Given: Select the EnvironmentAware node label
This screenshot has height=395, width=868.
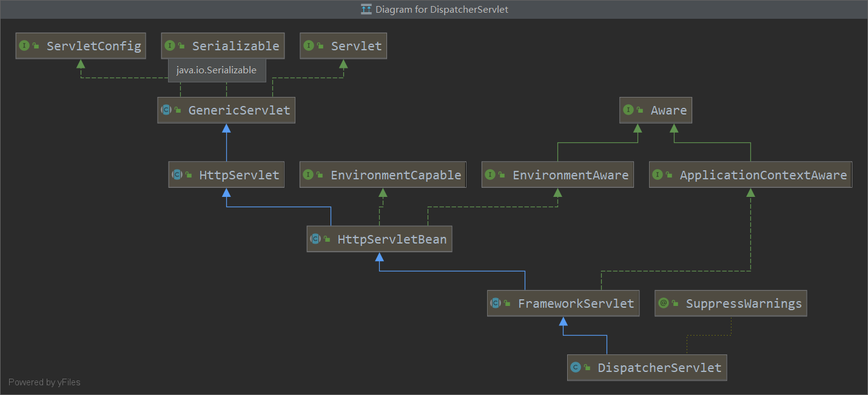Looking at the screenshot, I should tap(570, 175).
